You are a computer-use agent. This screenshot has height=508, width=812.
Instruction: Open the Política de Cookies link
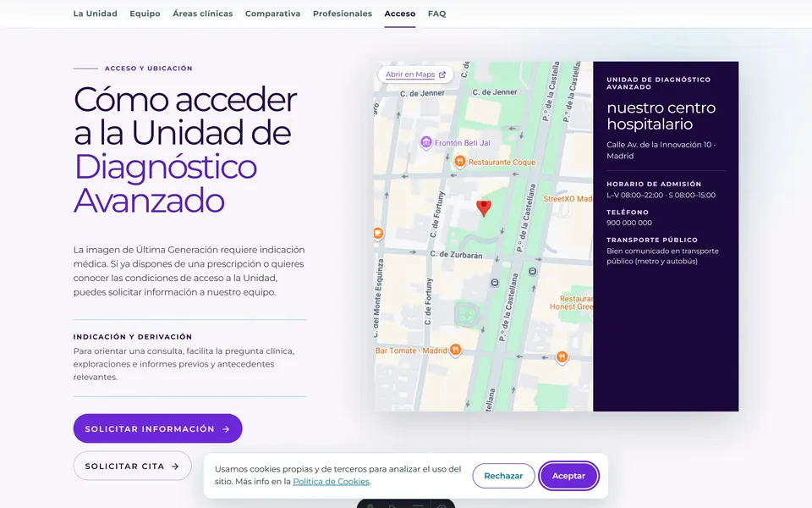coord(332,482)
